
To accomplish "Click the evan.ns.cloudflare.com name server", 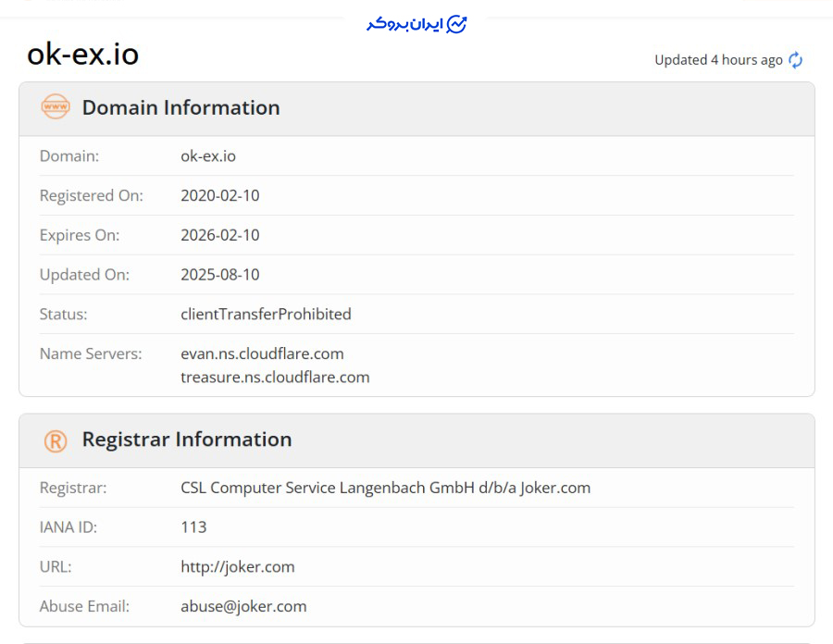I will coord(262,353).
